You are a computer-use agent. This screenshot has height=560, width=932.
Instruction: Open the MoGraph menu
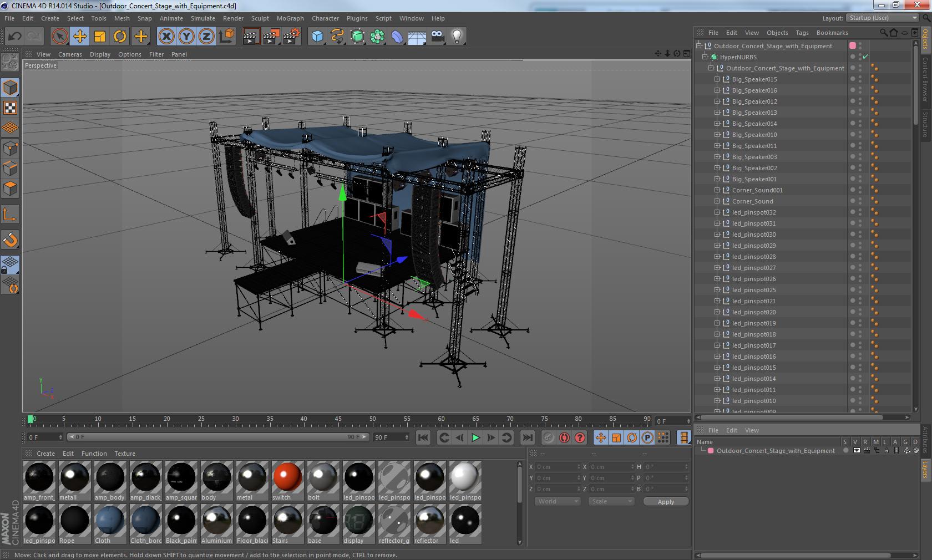[290, 18]
